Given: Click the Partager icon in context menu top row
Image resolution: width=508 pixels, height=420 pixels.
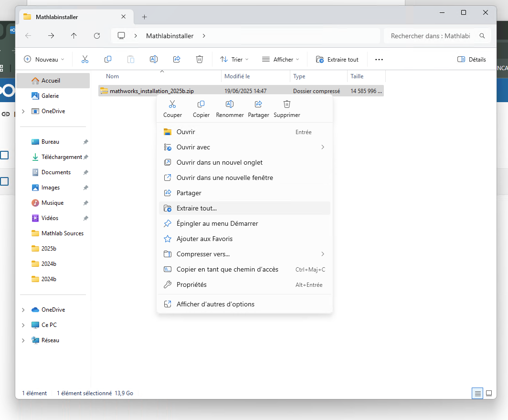Looking at the screenshot, I should (x=258, y=104).
